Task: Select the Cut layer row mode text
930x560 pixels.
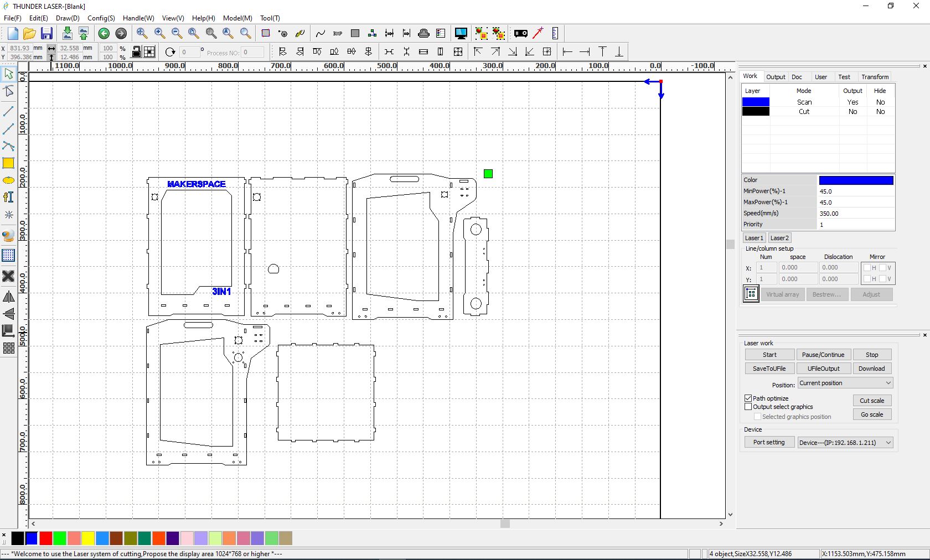Action: (804, 112)
